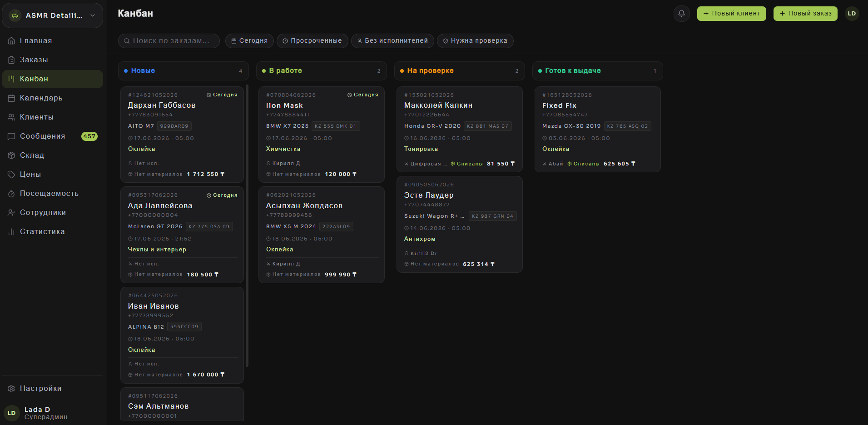Toggle the Без исполнителей filter
Screen dimensions: 868x425
point(392,41)
